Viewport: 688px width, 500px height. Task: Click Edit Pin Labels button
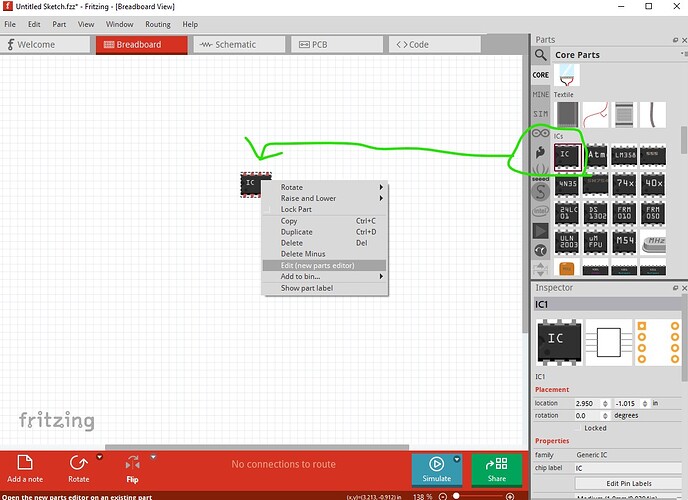(628, 483)
